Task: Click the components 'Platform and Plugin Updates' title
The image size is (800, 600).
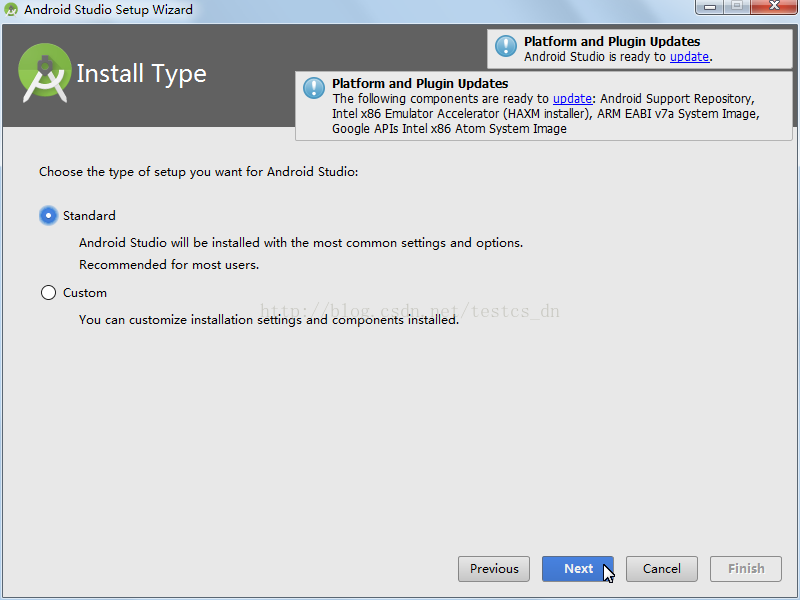Action: coord(420,83)
